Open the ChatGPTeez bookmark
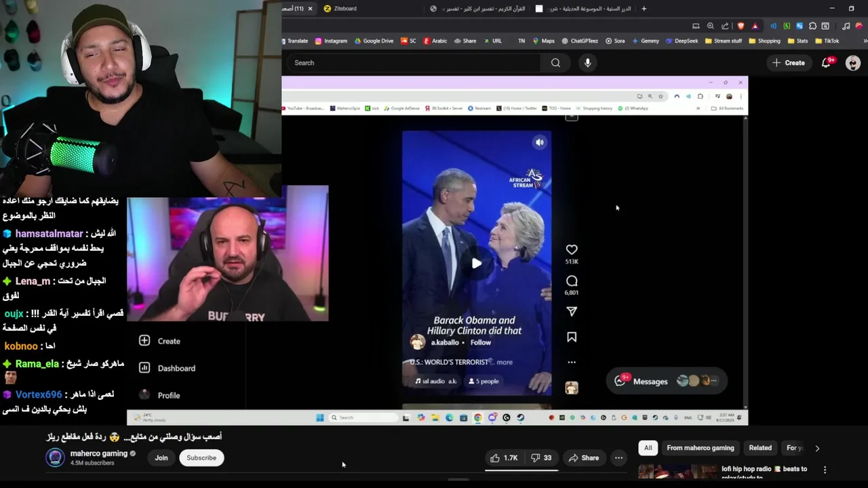This screenshot has height=488, width=868. tap(580, 41)
